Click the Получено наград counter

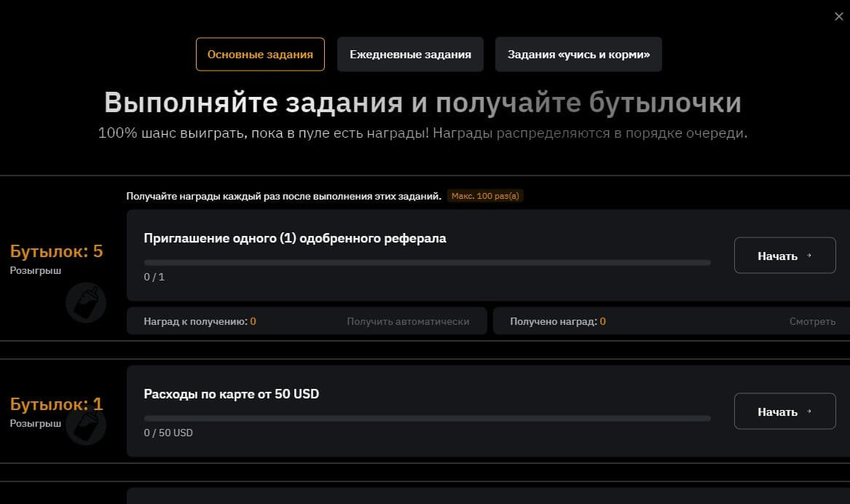pyautogui.click(x=557, y=321)
